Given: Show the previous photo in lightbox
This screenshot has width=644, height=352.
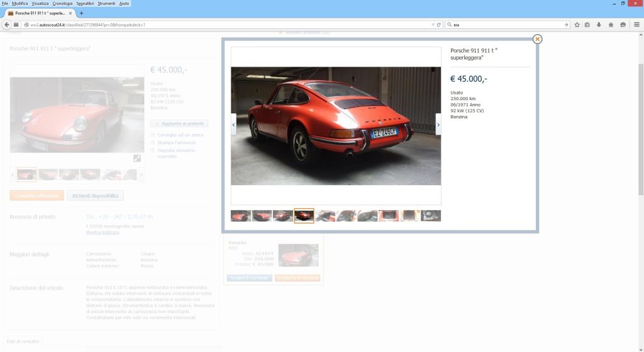Looking at the screenshot, I should pos(234,124).
